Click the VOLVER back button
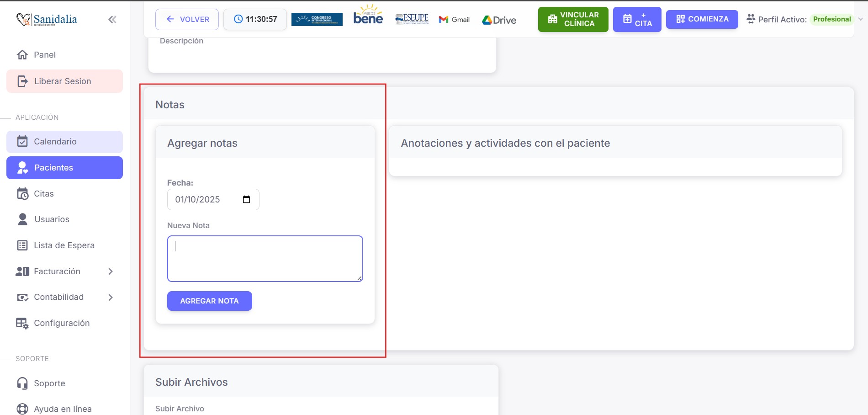Image resolution: width=868 pixels, height=415 pixels. 187,19
